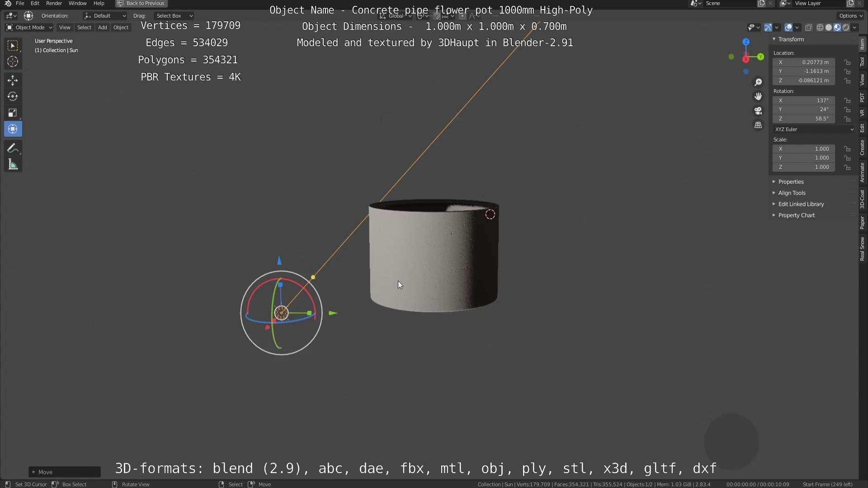Open the Options dropdown
This screenshot has height=488, width=868.
point(851,16)
